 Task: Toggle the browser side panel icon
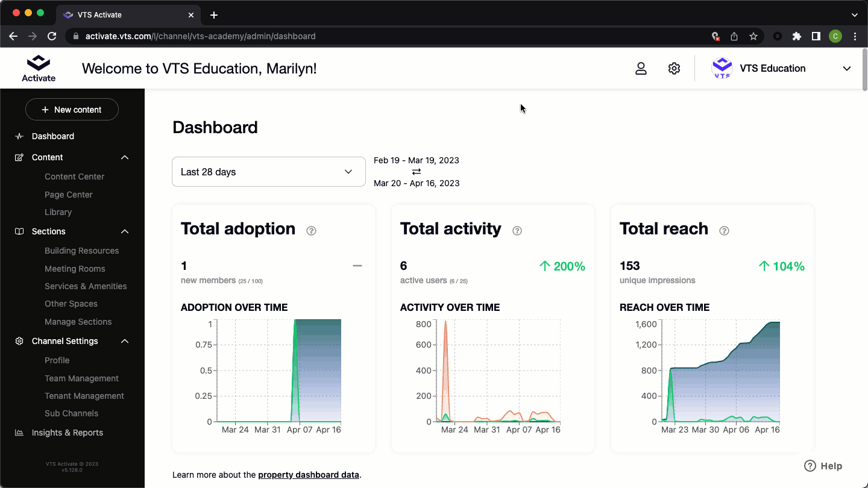[x=816, y=36]
